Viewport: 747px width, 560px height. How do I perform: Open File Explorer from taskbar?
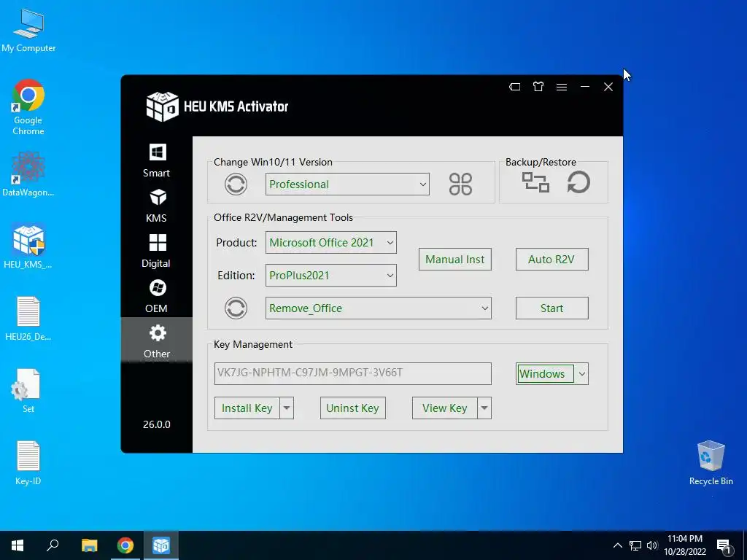click(89, 545)
